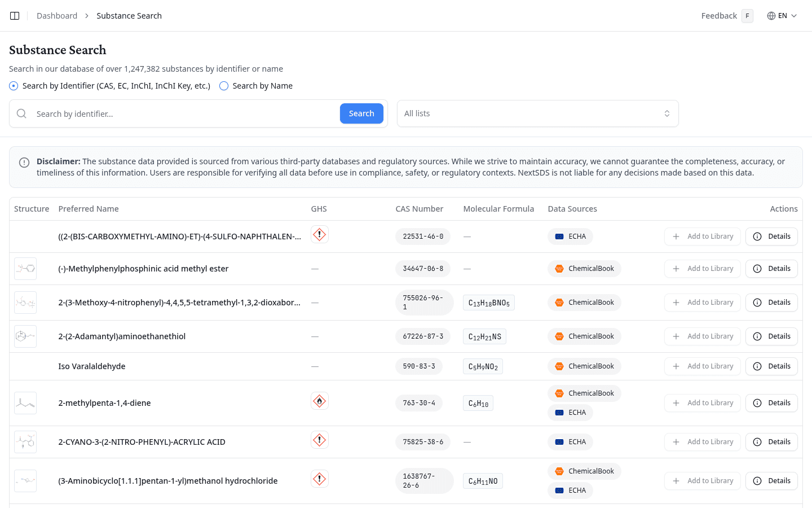
Task: Click the ECHA source badge for 2-CYANO-3-(2-NITRO-PHENYL)-ACRYLIC ACID
Action: 570,442
